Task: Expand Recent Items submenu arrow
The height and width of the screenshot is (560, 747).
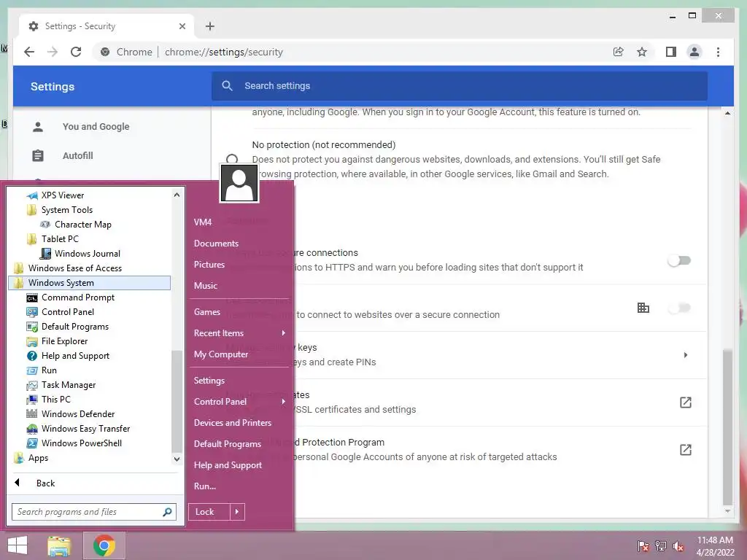Action: pyautogui.click(x=284, y=332)
